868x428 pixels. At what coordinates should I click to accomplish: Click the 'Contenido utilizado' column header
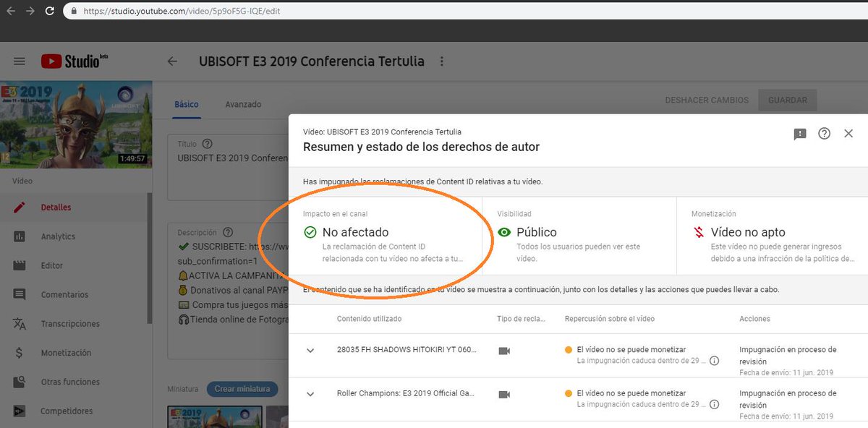click(x=369, y=319)
